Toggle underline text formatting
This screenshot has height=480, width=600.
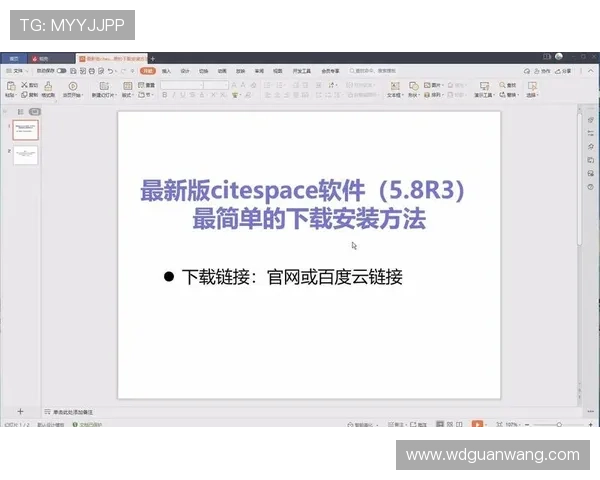(182, 96)
